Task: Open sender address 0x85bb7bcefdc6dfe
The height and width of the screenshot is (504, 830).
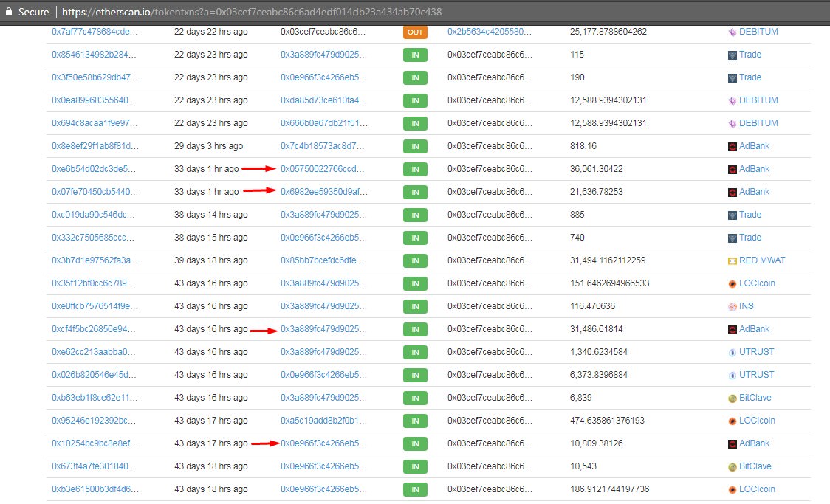Action: click(323, 260)
